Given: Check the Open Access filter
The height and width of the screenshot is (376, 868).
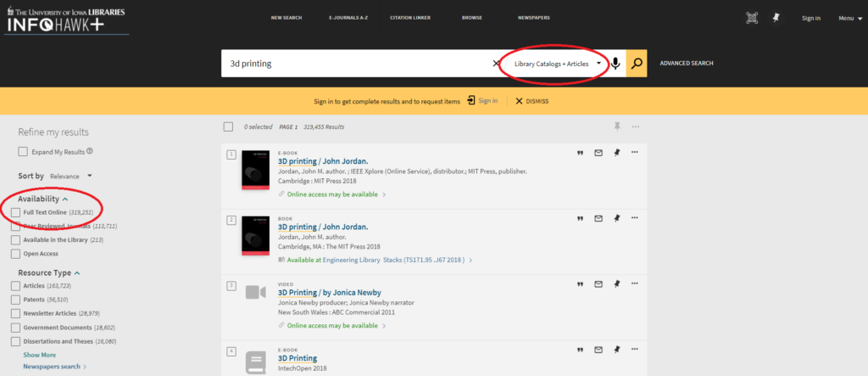Looking at the screenshot, I should pos(15,254).
